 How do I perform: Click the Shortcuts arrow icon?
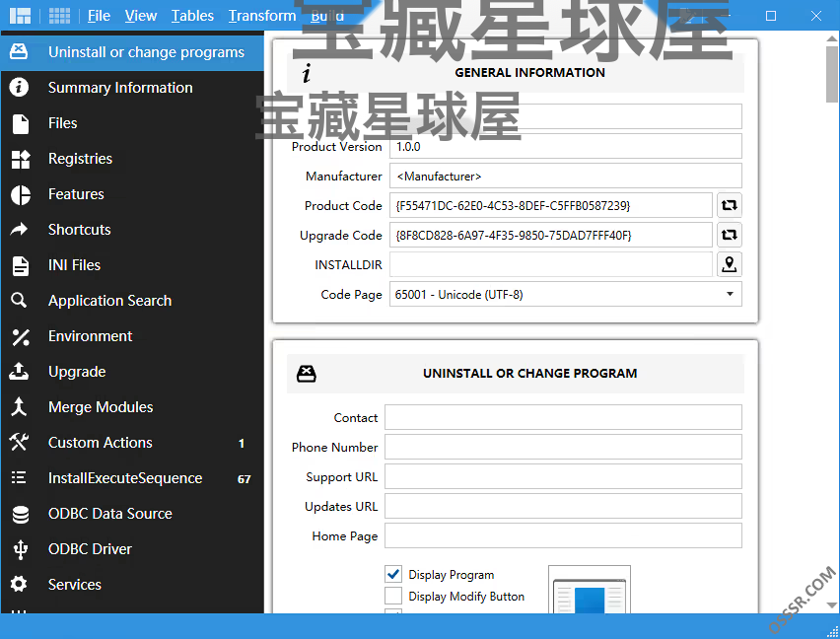19,230
